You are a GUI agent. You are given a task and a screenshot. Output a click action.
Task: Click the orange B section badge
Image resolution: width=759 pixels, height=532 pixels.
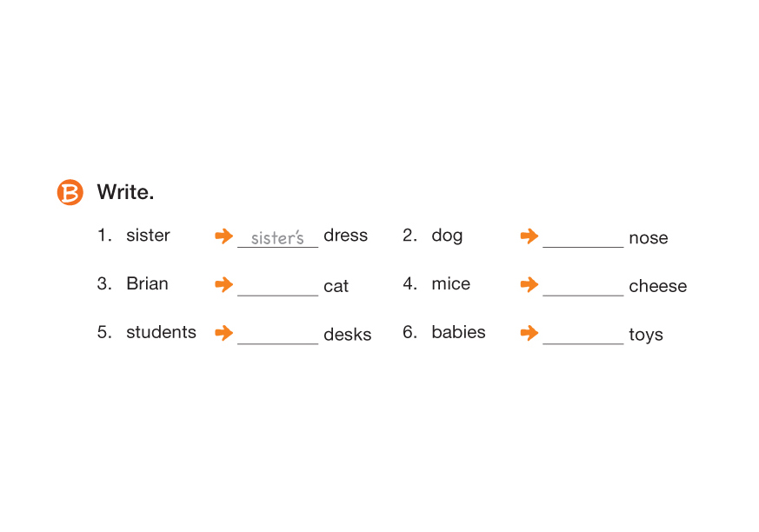pos(70,192)
